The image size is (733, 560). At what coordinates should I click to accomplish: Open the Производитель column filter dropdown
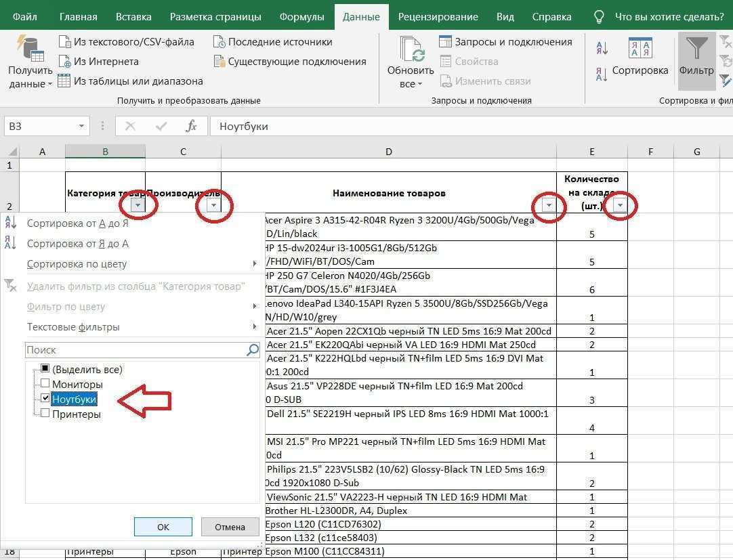click(x=213, y=205)
